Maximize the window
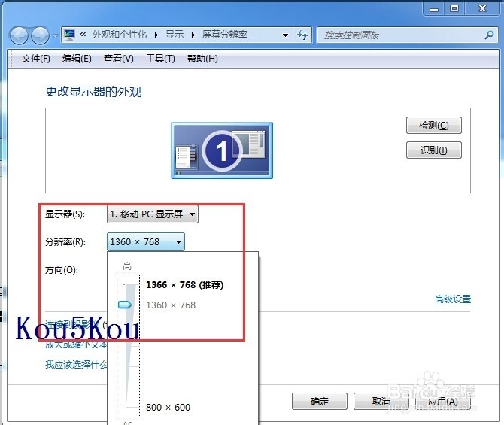This screenshot has height=425, width=504. point(454,8)
